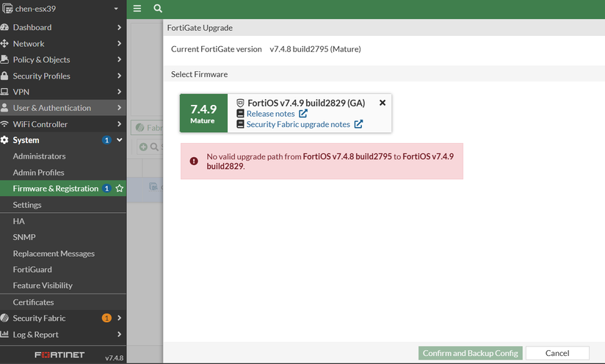The height and width of the screenshot is (364, 605).
Task: Expand the VPN menu chevron
Action: tap(119, 92)
